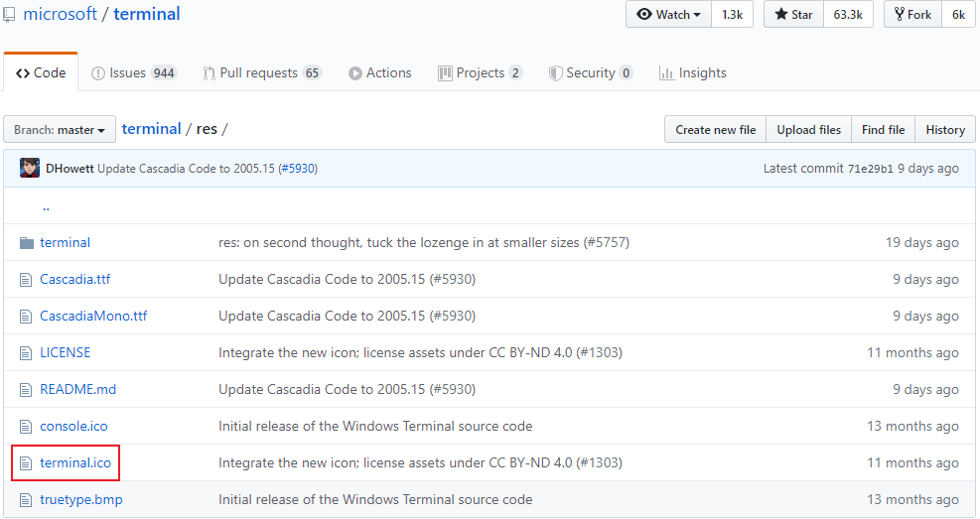Open commit History
This screenshot has height=519, width=980.
pyautogui.click(x=945, y=129)
